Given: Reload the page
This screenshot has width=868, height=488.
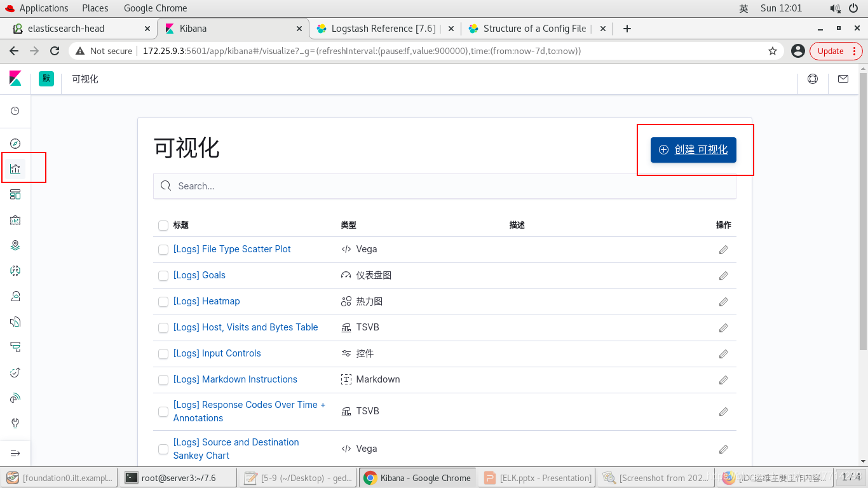Looking at the screenshot, I should (55, 51).
